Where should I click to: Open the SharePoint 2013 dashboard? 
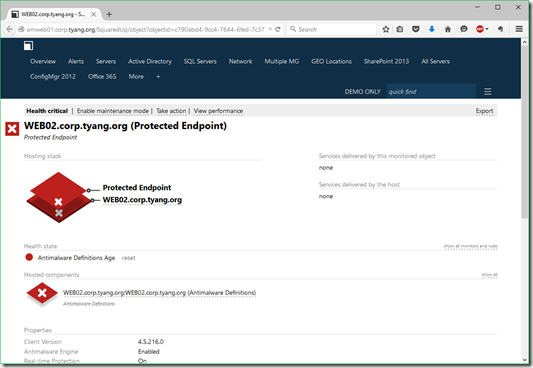386,61
